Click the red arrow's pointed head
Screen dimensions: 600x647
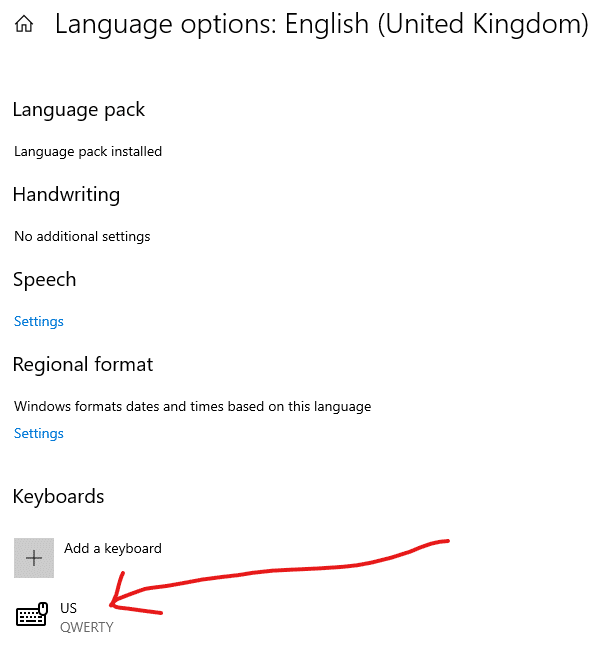[x=112, y=604]
